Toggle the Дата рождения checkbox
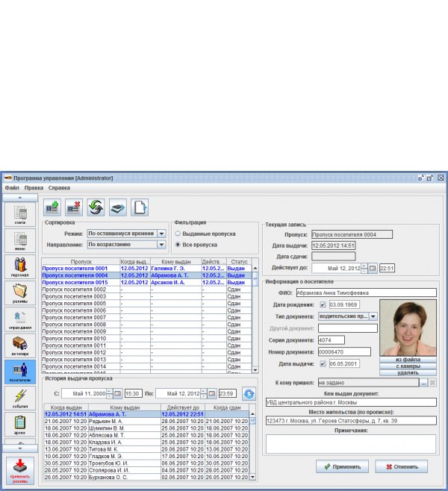This screenshot has height=491, width=448. pos(323,304)
